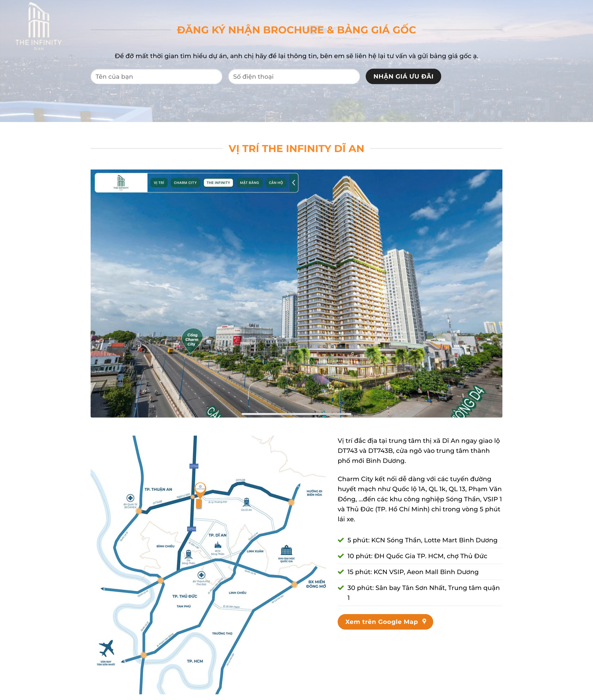Open the 'CĂN HỘ' tab in tour
Viewport: 593px width, 700px height.
(x=276, y=183)
